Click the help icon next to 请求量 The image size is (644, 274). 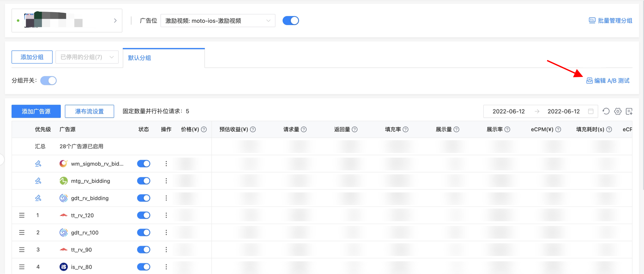(x=304, y=129)
